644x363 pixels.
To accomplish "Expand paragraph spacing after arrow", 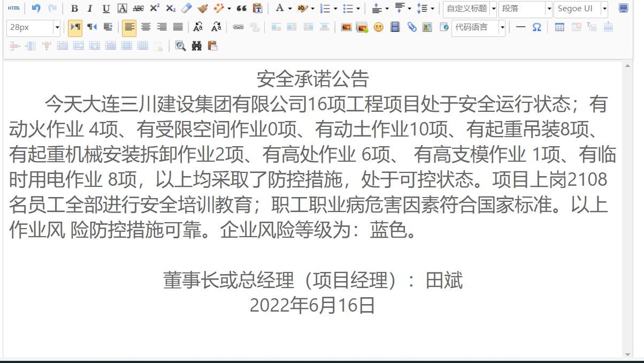I will [x=409, y=9].
